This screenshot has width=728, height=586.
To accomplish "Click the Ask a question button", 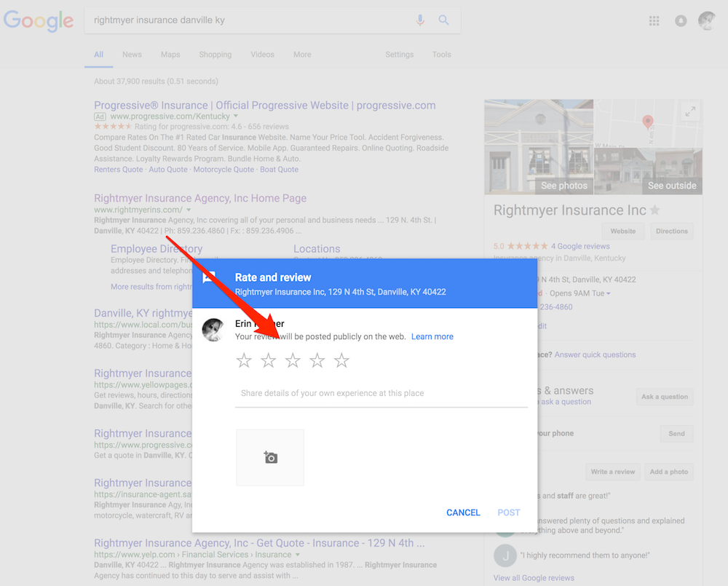I will pos(665,397).
